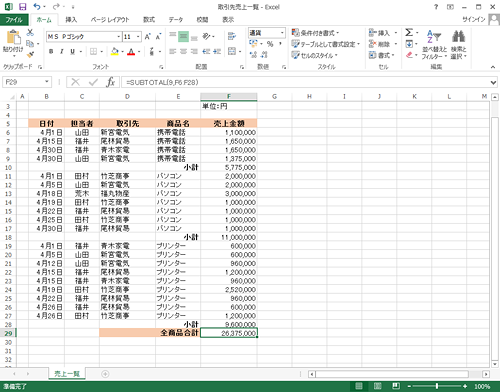
Task: Click the Copy icon in the clipboard group
Action: pyautogui.click(x=30, y=43)
